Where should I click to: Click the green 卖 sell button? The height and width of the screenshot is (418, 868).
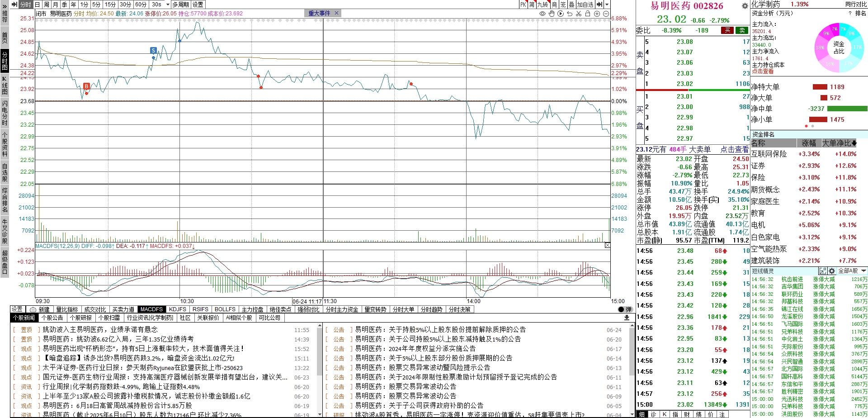[742, 30]
